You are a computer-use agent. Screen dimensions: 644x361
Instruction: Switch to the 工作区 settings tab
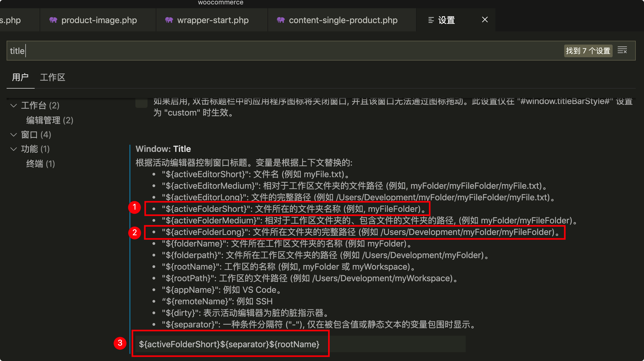52,77
